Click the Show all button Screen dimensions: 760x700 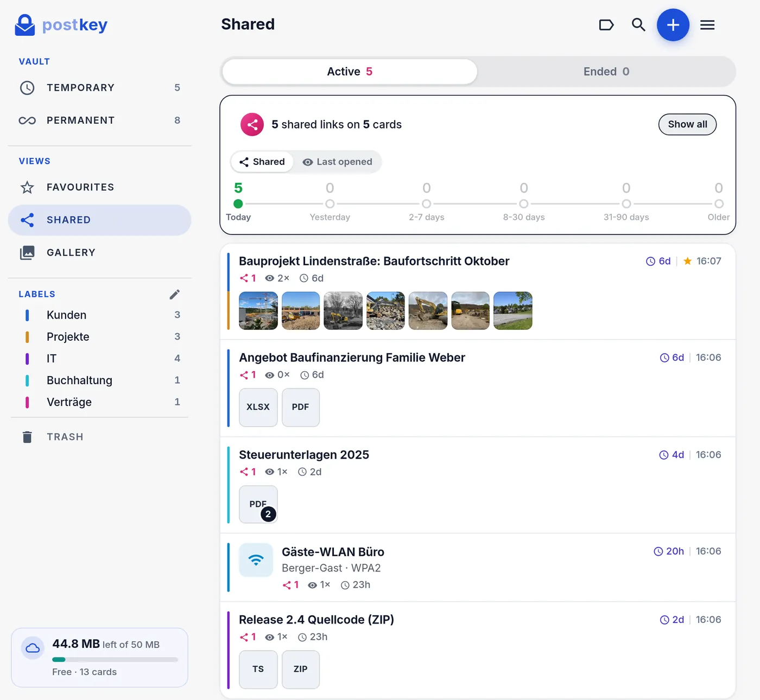687,124
